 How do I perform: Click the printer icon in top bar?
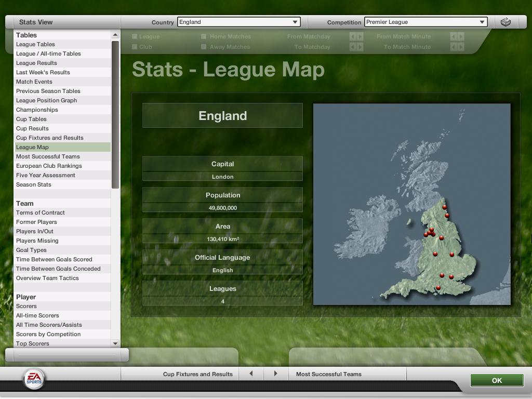tap(506, 22)
